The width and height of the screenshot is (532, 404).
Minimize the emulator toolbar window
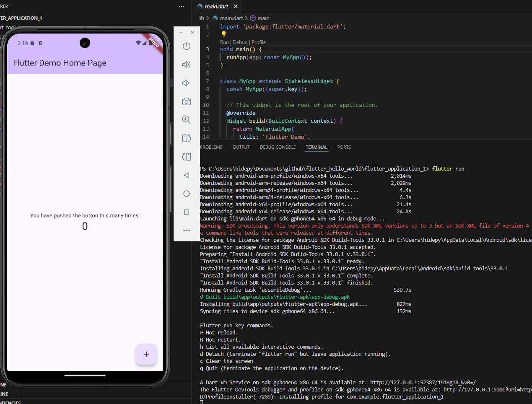pos(181,32)
